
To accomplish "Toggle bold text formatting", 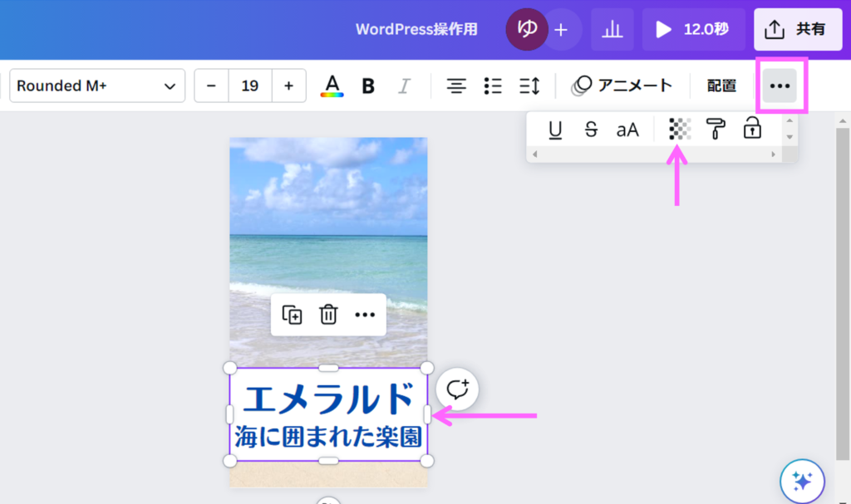I will 368,86.
